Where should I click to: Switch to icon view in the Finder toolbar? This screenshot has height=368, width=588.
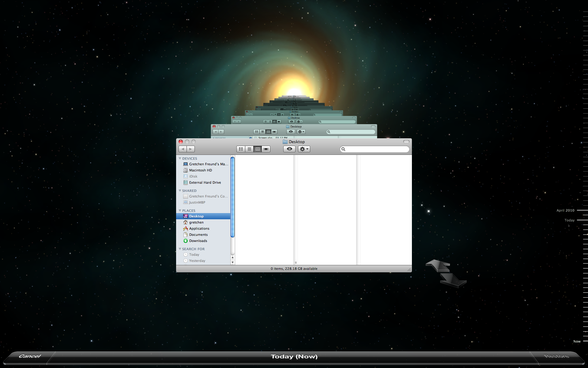[x=241, y=149]
